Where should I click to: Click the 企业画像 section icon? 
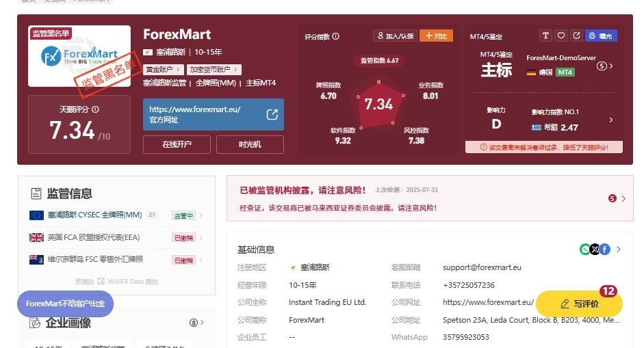(36, 323)
